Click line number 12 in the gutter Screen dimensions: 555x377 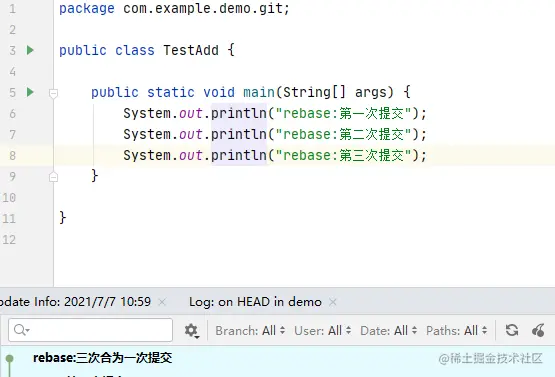[9, 240]
